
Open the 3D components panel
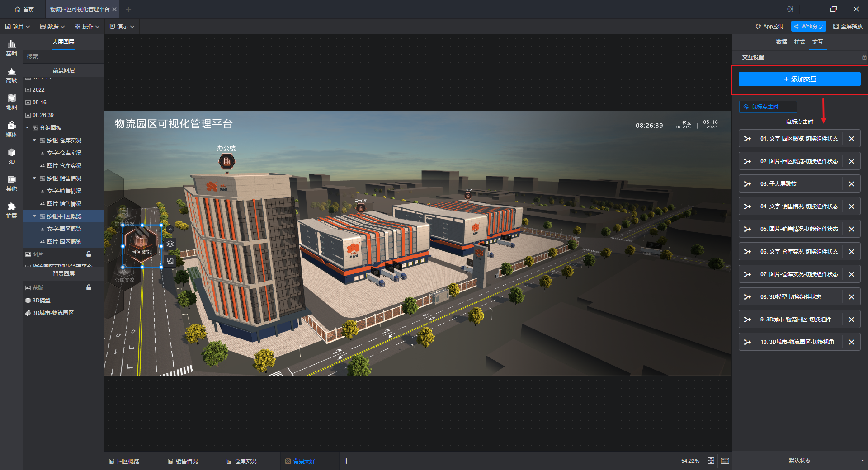(11, 156)
